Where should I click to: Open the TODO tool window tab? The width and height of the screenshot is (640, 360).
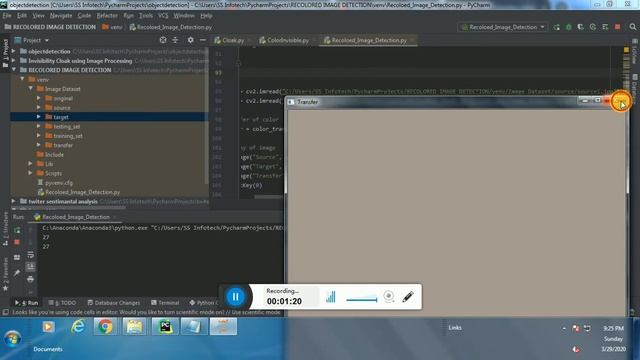pos(62,302)
